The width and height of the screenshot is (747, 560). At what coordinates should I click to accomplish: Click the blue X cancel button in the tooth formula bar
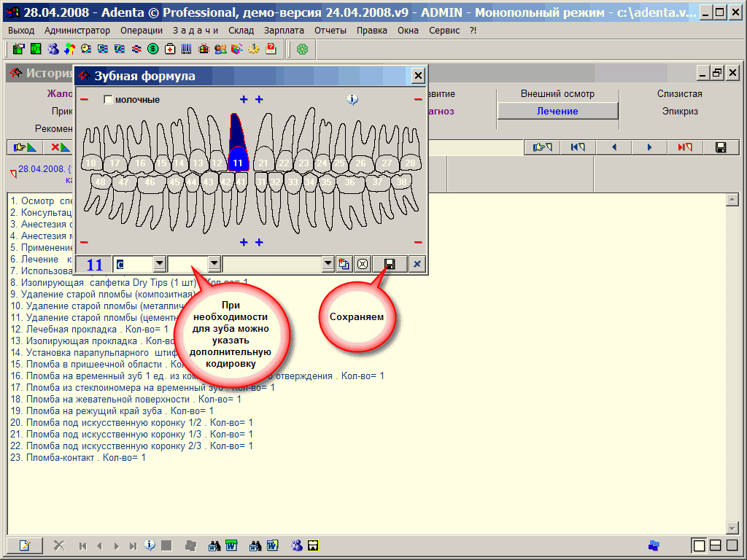tap(417, 264)
